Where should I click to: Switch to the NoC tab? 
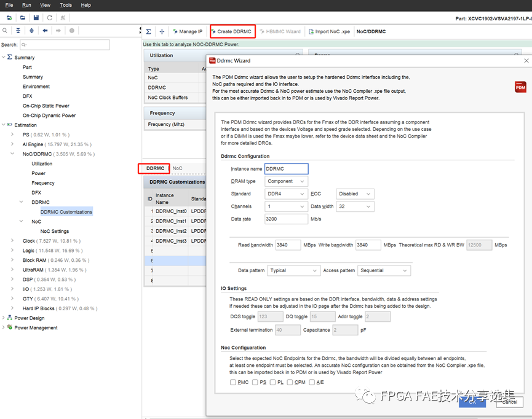pos(177,168)
